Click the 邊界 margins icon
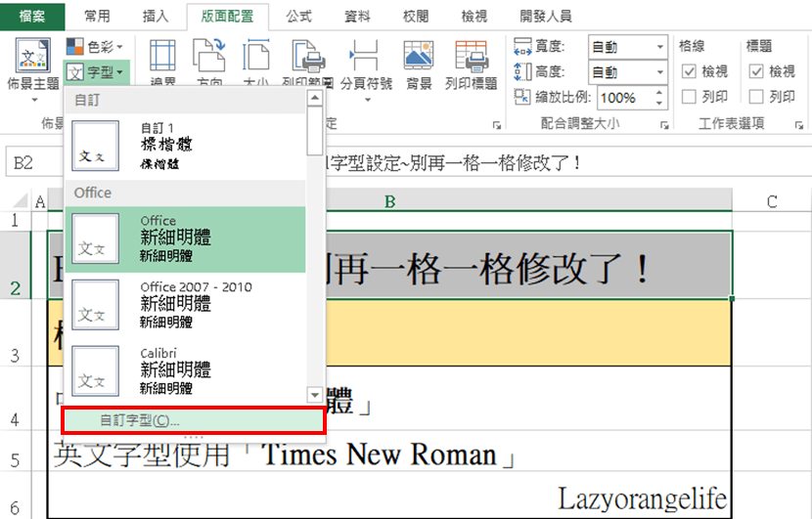Viewport: 812px width, 519px height. 160,61
